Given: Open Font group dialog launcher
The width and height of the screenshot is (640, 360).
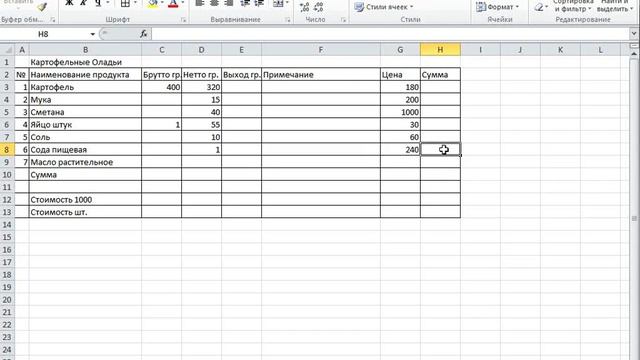Looking at the screenshot, I should pos(183,20).
